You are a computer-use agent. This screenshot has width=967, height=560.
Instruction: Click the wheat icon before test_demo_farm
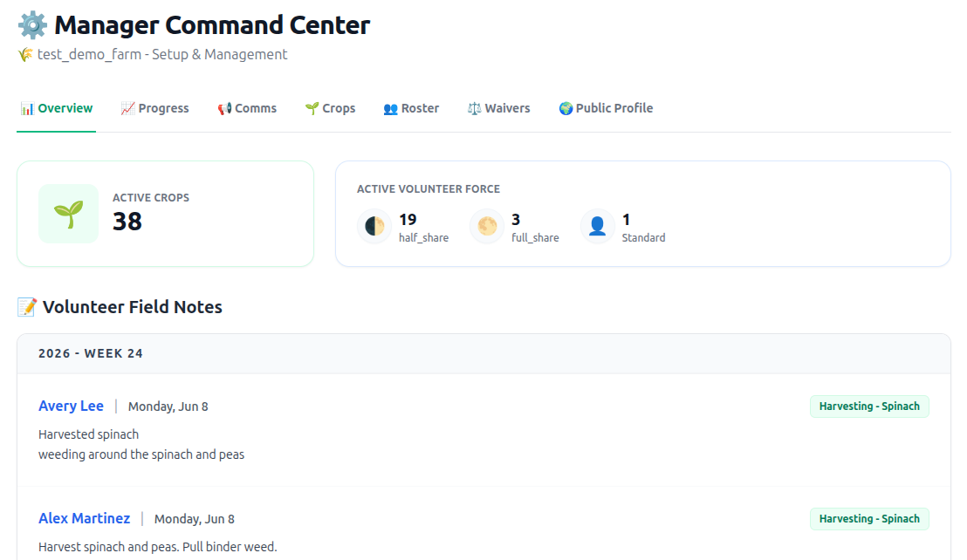[x=25, y=55]
